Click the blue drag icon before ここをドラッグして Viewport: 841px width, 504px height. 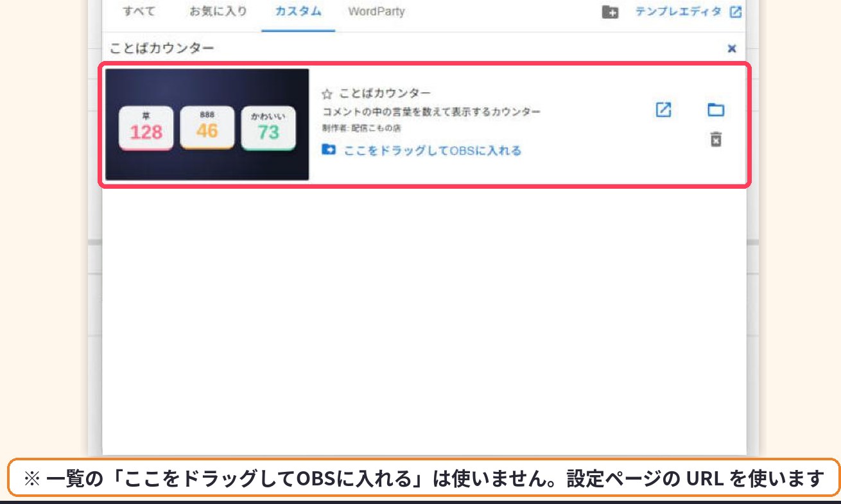coord(329,150)
